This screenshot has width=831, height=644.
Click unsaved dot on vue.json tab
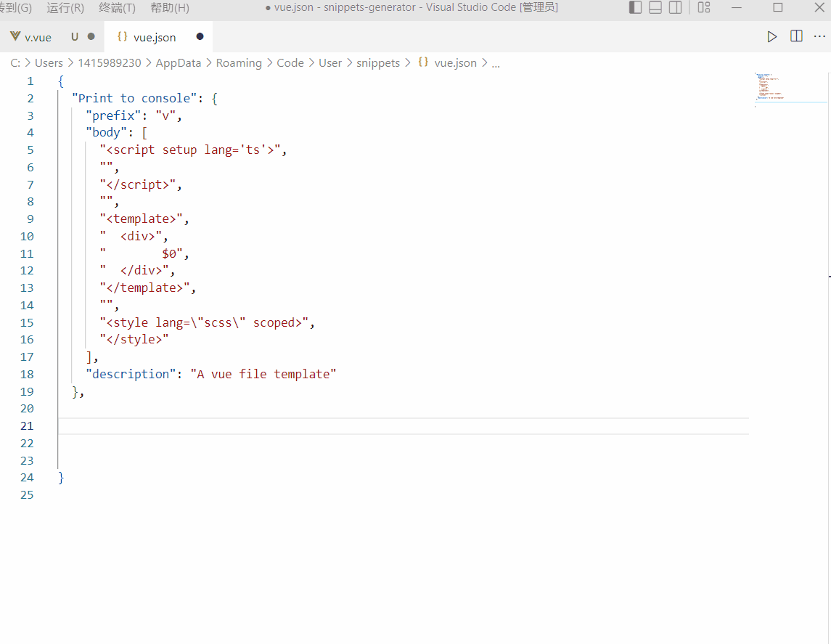coord(200,36)
